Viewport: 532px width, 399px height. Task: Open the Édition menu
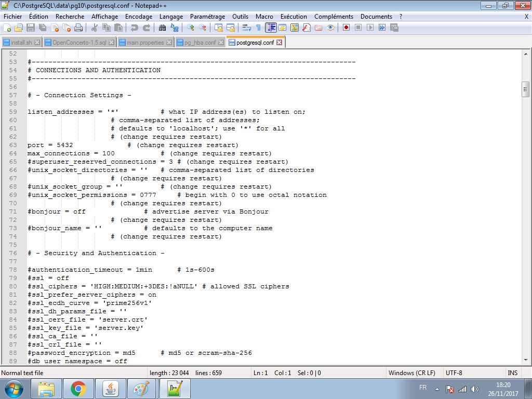[38, 17]
